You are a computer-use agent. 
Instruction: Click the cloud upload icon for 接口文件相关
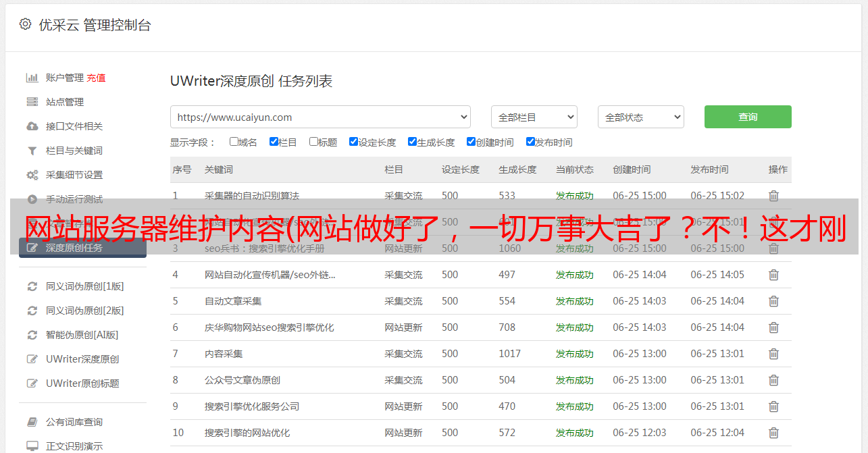pyautogui.click(x=32, y=126)
